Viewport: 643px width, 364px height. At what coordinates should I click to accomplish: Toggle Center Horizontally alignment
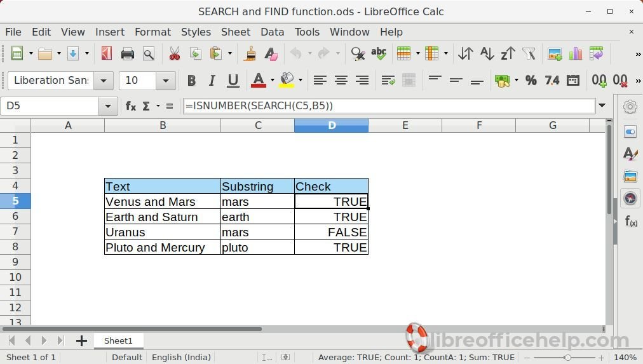pyautogui.click(x=341, y=80)
